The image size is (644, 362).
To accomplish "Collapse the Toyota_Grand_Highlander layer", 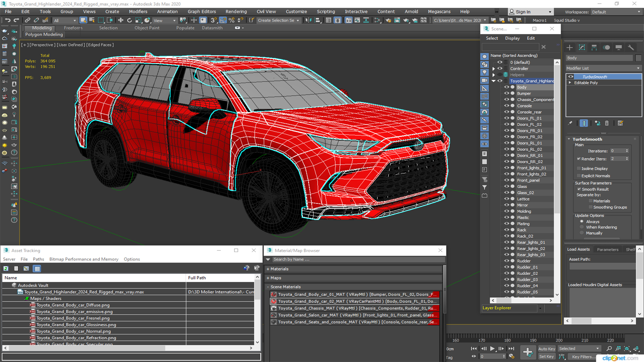I will (493, 81).
